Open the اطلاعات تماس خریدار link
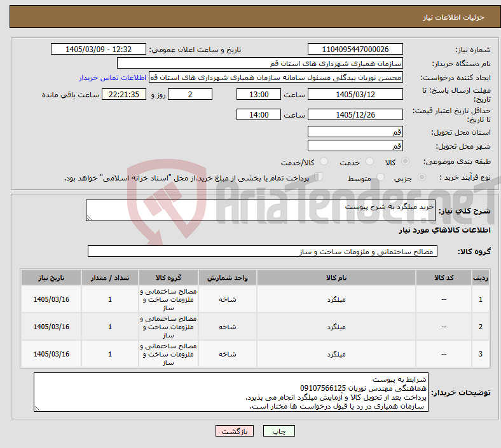 [113, 78]
